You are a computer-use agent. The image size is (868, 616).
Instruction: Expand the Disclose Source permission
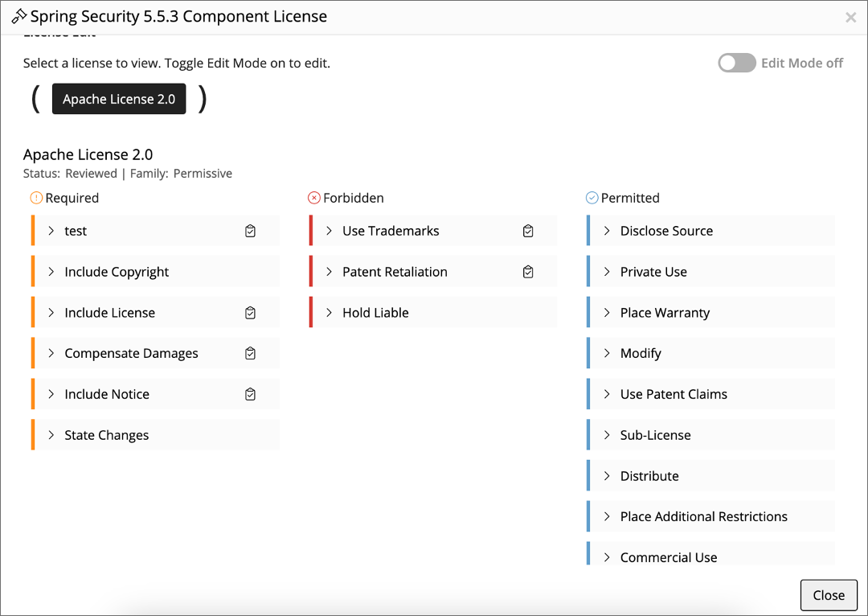[x=608, y=231]
